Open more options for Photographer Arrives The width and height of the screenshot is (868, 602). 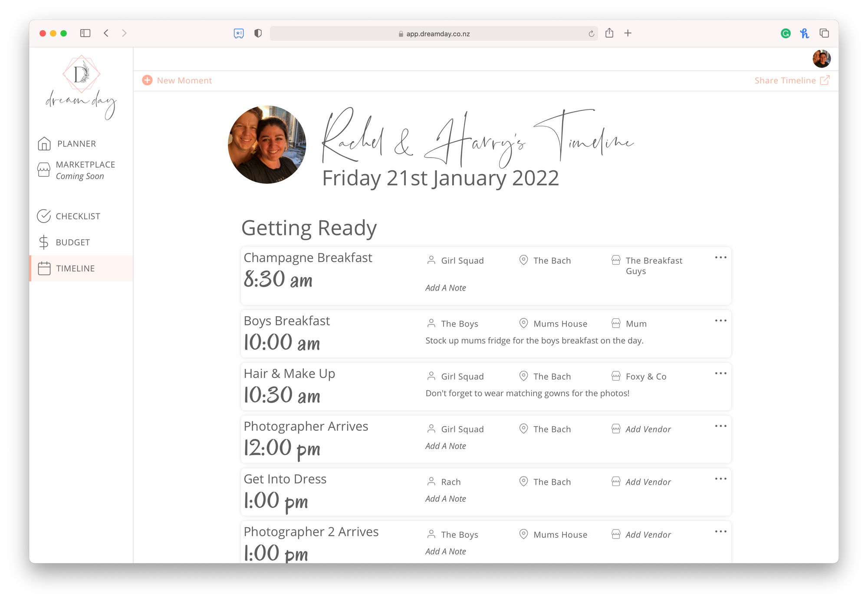click(720, 426)
